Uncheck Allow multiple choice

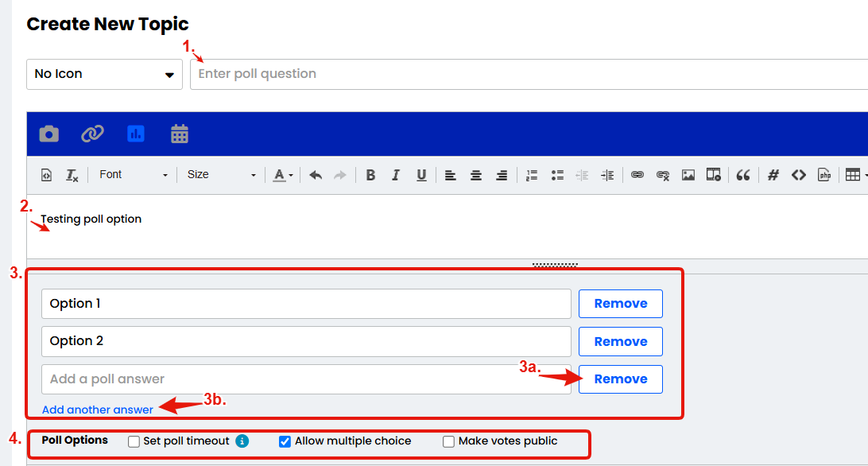click(x=285, y=441)
